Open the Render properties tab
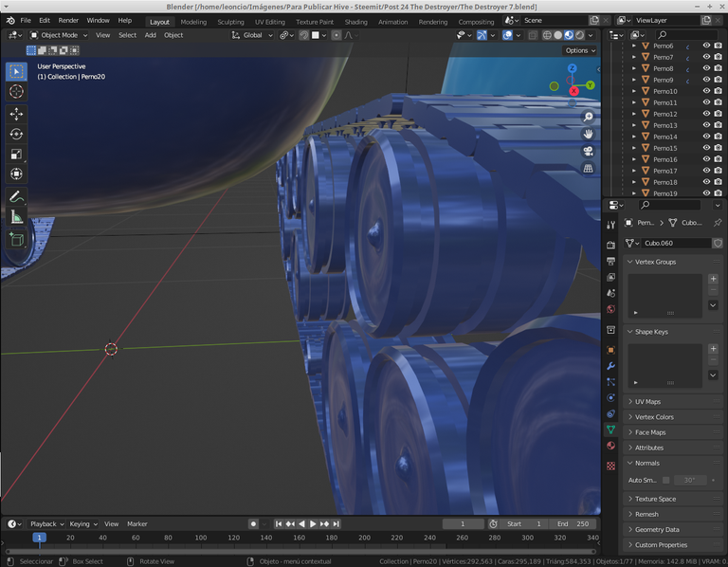This screenshot has height=567, width=728. pyautogui.click(x=611, y=246)
